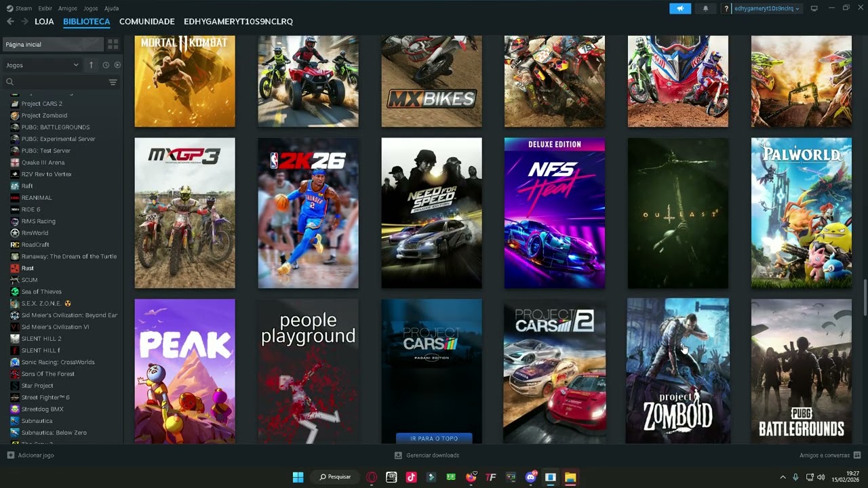Open the Need for Speed Deluxe cover

(431, 213)
